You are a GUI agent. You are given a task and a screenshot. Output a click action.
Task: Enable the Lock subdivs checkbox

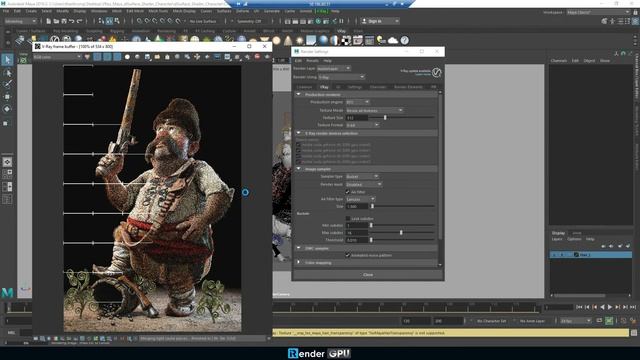coord(348,219)
